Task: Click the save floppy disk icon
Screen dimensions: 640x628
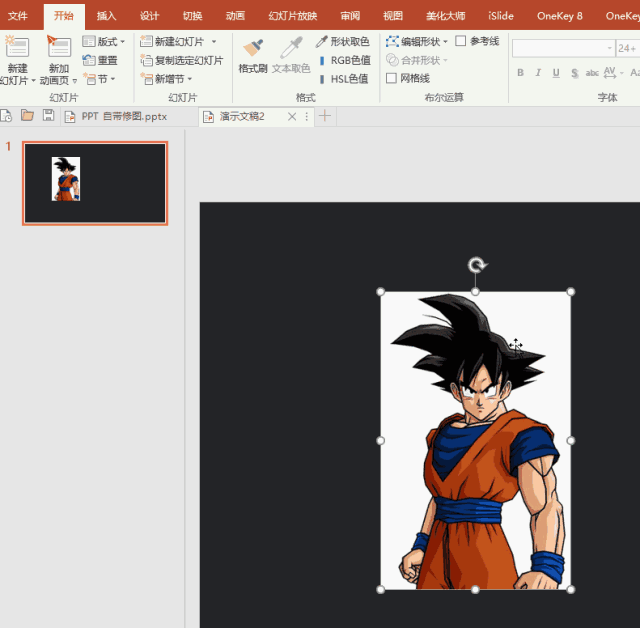Action: click(x=48, y=115)
